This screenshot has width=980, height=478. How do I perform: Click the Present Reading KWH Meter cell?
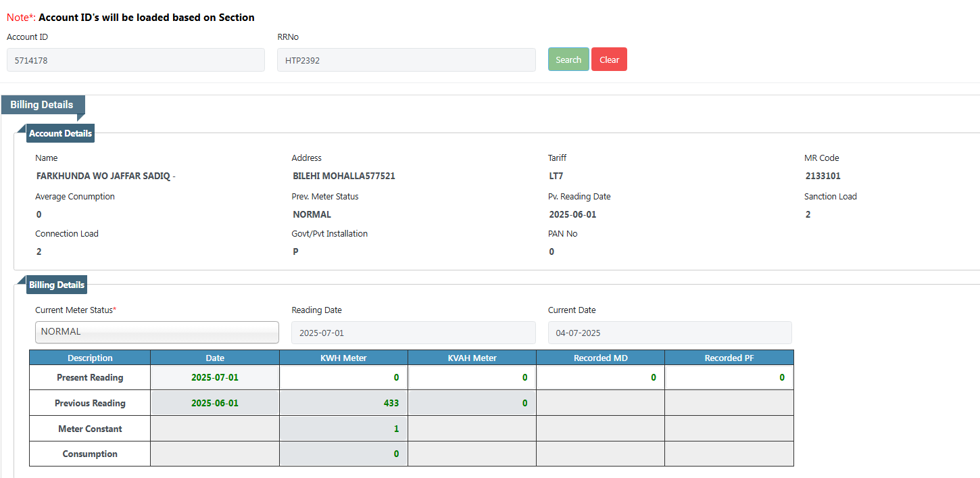click(x=343, y=377)
